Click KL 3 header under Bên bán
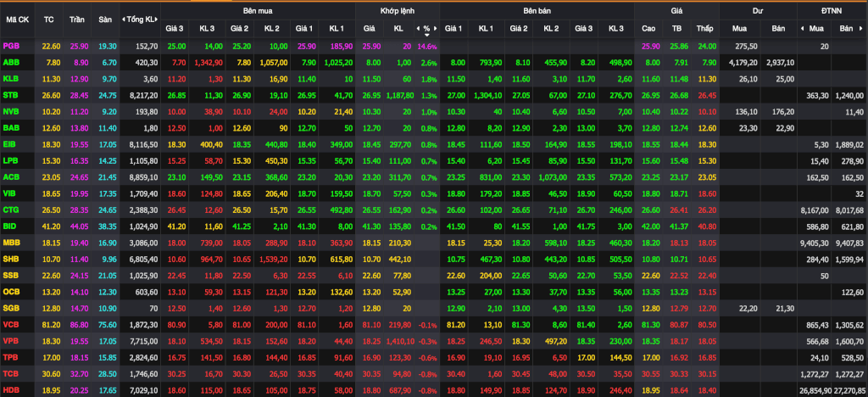Viewport: 868px width, 397px height. click(615, 28)
